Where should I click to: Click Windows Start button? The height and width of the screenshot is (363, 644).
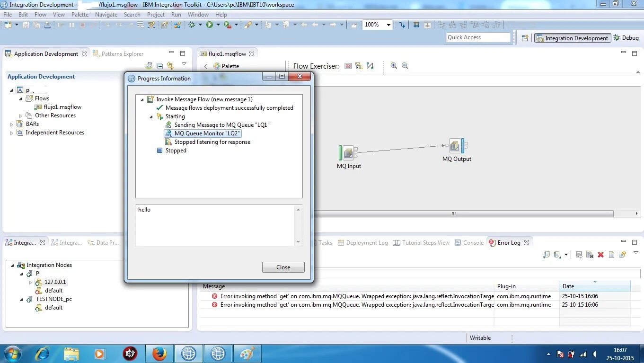pos(12,354)
